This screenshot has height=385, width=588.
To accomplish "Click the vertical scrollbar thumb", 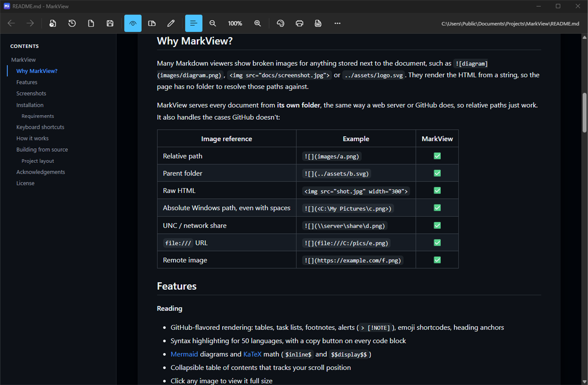I will tap(584, 113).
